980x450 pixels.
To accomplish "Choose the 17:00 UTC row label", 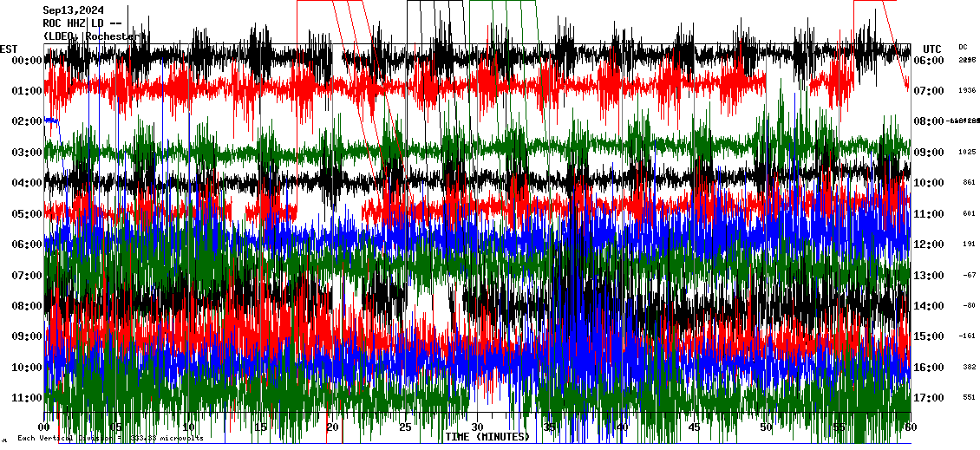I will point(931,398).
